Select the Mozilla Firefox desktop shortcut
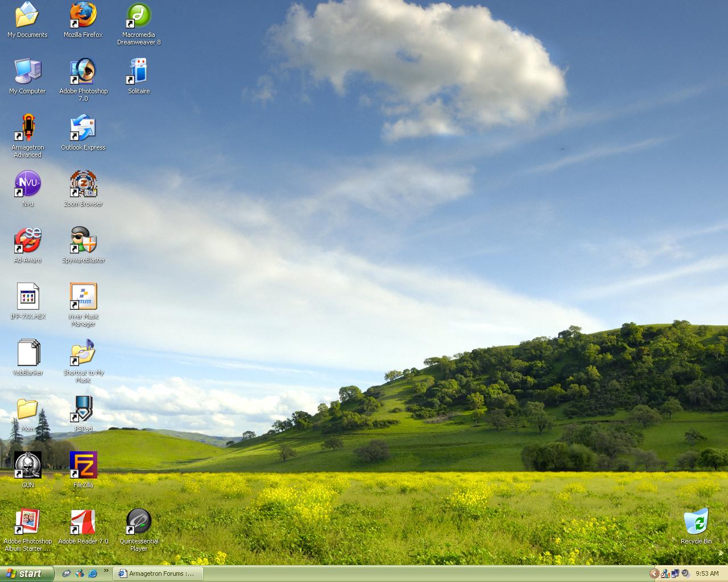The height and width of the screenshot is (582, 728). (83, 15)
